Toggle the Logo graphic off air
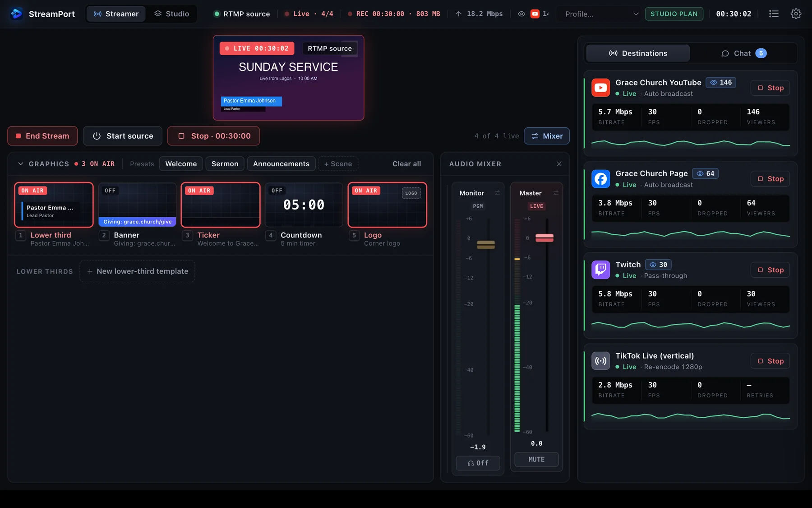 tap(388, 205)
